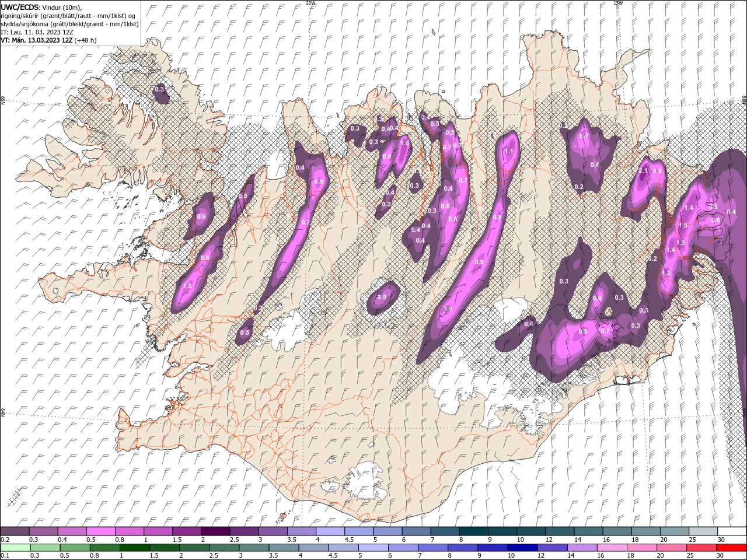This screenshot has width=747, height=560.
Task: Select the lavender 5 swatch in the rain scale
Action: pyautogui.click(x=373, y=548)
